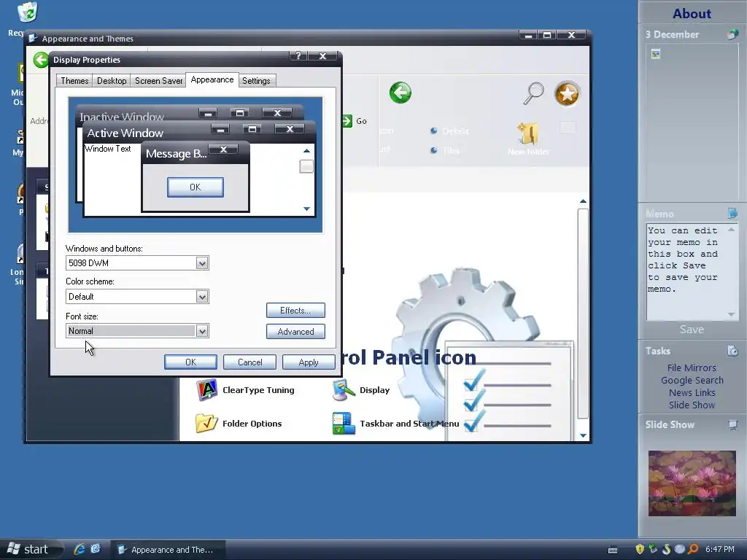Open the Google Search link
Viewport: 747px width, 560px height.
pos(692,380)
